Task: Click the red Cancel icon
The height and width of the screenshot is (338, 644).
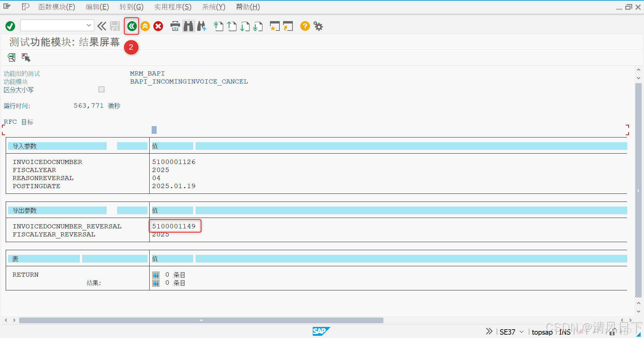Action: tap(158, 26)
